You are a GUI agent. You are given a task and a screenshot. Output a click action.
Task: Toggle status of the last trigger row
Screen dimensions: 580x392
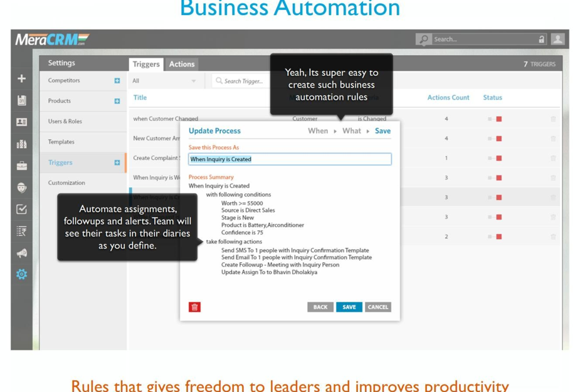[x=498, y=236]
